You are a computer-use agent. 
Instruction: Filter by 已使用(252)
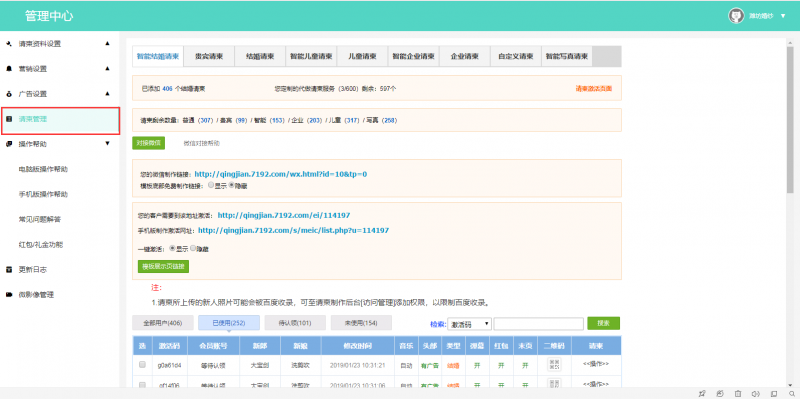pos(229,323)
